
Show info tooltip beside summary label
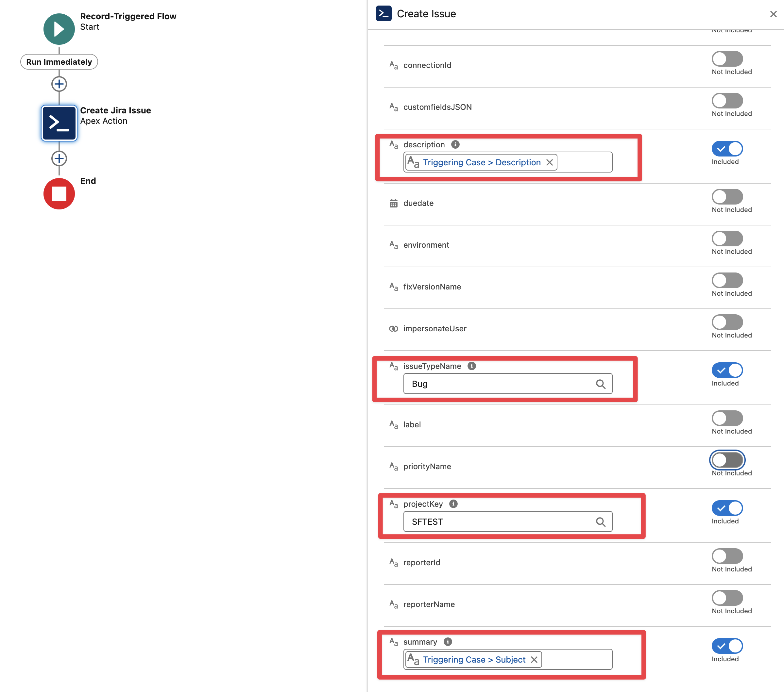click(447, 642)
